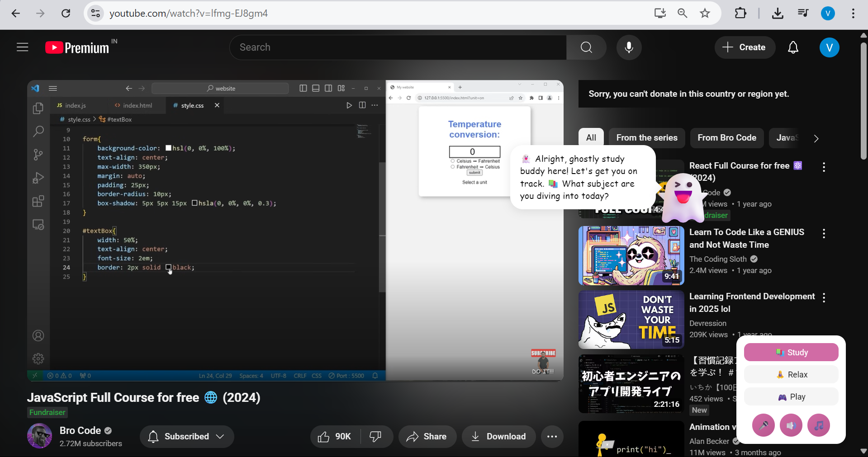
Task: Reload the current YouTube page
Action: [x=66, y=14]
